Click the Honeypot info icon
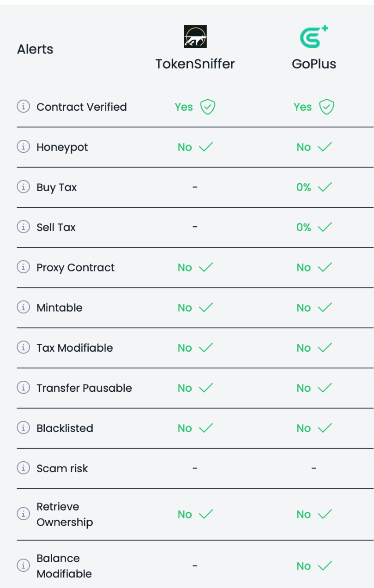This screenshot has width=374, height=588. (23, 147)
